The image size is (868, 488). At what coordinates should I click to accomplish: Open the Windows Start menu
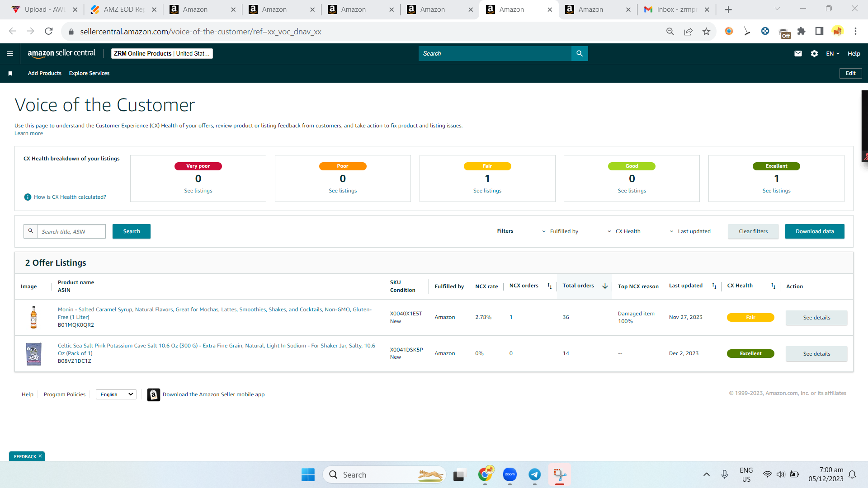[308, 474]
